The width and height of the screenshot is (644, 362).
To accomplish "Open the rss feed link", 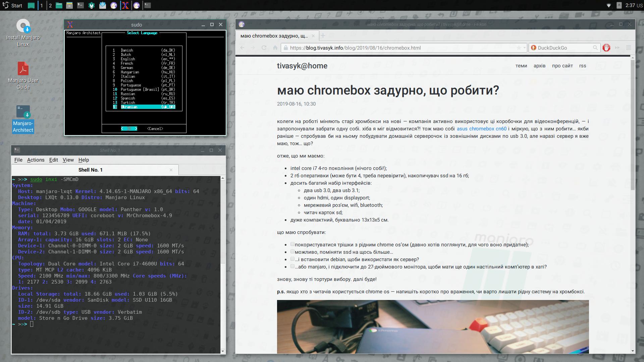I will point(583,66).
